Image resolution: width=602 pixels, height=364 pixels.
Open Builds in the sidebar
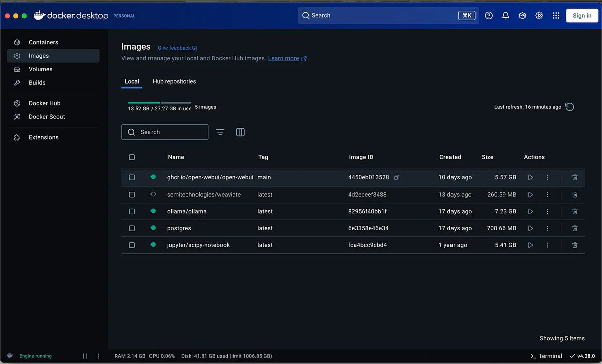tap(53, 83)
